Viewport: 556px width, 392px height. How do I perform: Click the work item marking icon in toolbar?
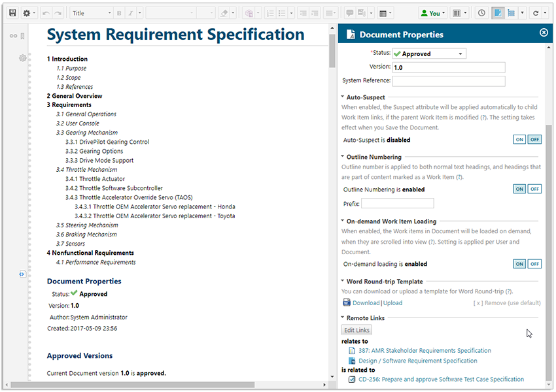(249, 13)
